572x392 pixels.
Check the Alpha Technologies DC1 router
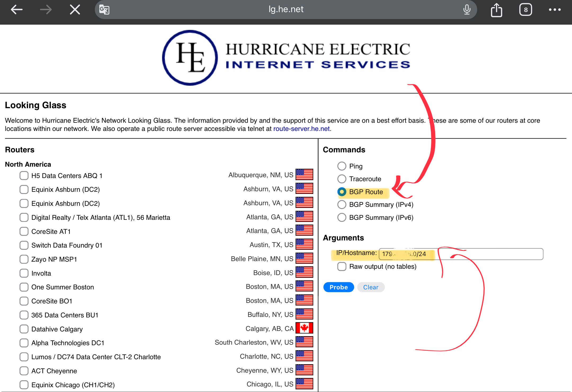coord(24,343)
